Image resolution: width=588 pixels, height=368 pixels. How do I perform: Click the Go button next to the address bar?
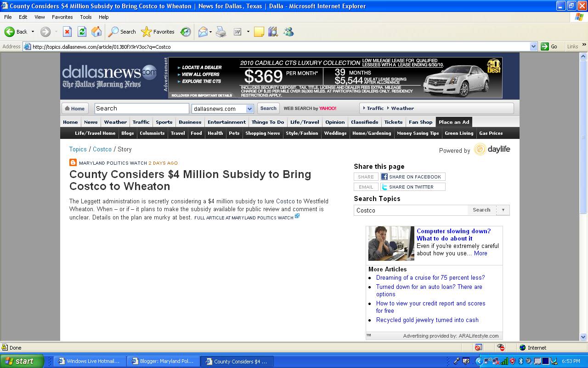[x=549, y=46]
